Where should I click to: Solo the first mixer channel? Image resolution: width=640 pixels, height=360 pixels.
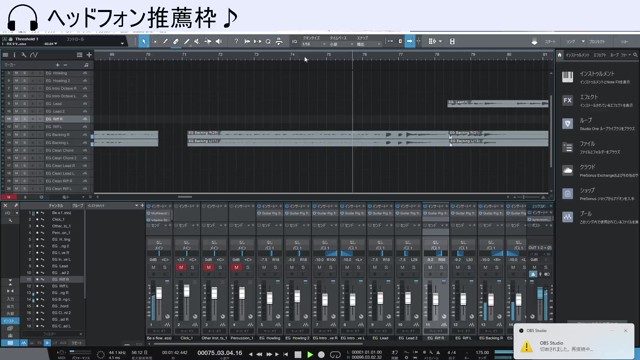[165, 267]
